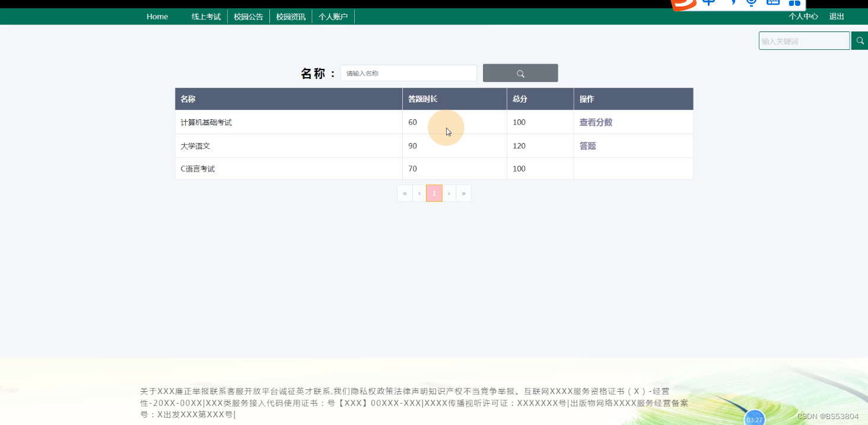Go to first page with « arrow
The image size is (868, 425).
point(405,194)
